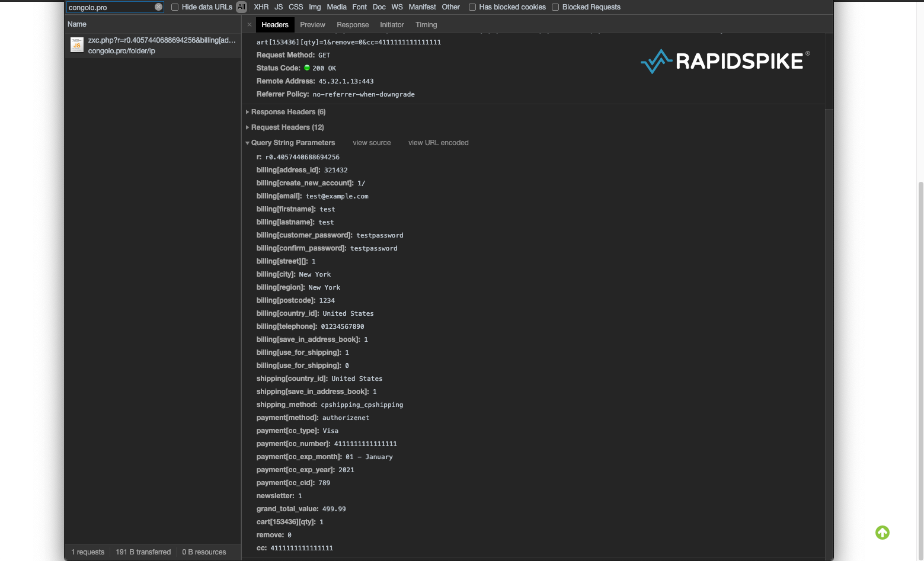The width and height of the screenshot is (924, 561).
Task: Click the grand_total_value 499.99 entry
Action: (x=301, y=509)
